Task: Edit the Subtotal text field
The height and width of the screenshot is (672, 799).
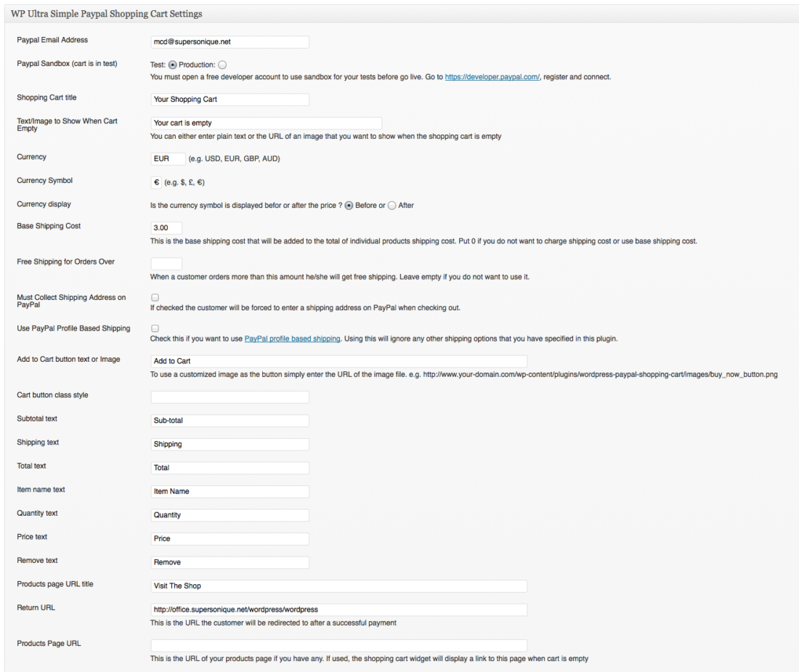Action: [x=230, y=421]
